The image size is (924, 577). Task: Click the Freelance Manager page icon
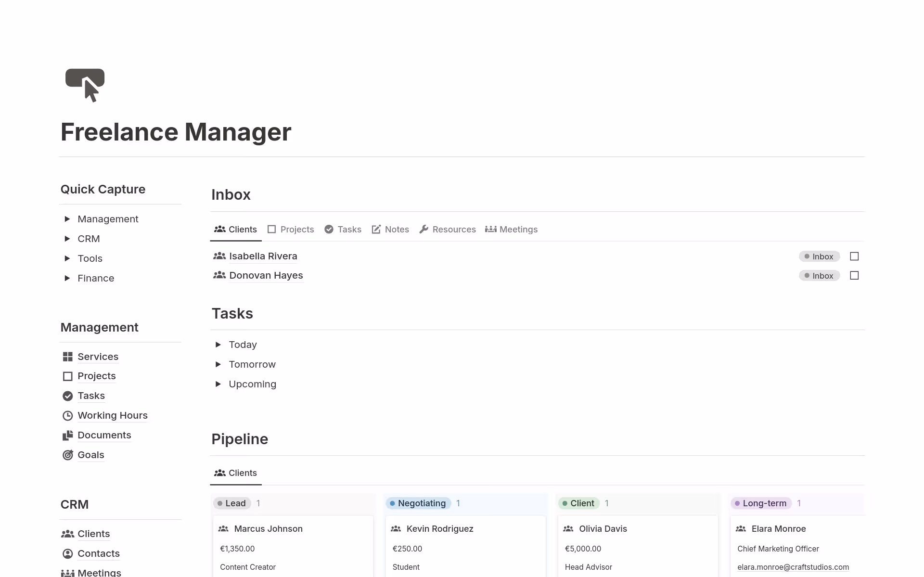coord(85,85)
